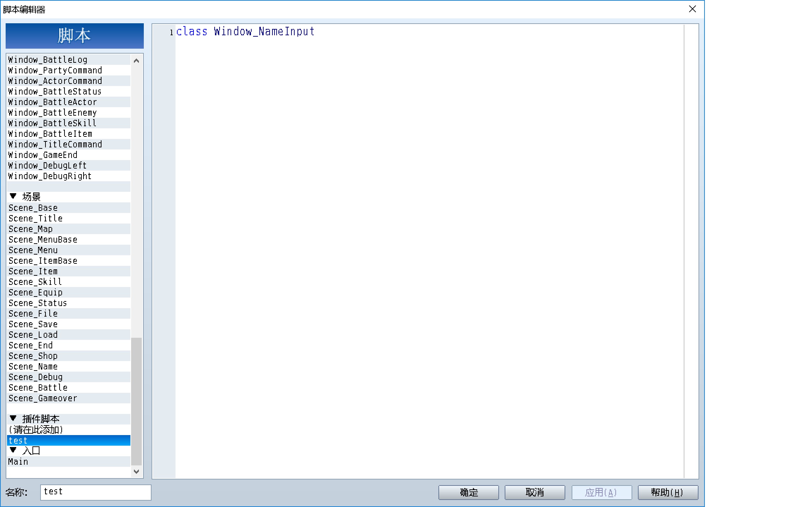Select the Window_BattleItem script
Image resolution: width=812 pixels, height=507 pixels.
(69, 134)
